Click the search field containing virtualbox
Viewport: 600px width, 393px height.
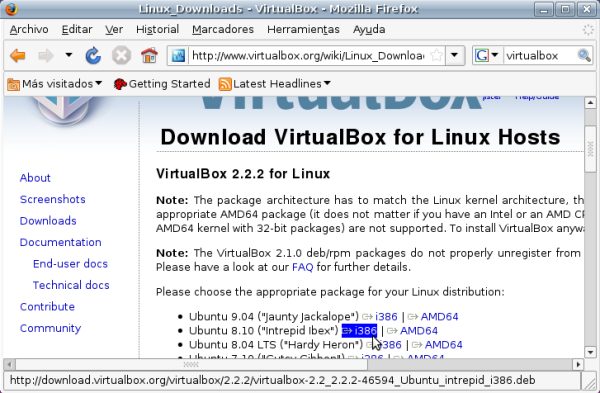click(540, 56)
